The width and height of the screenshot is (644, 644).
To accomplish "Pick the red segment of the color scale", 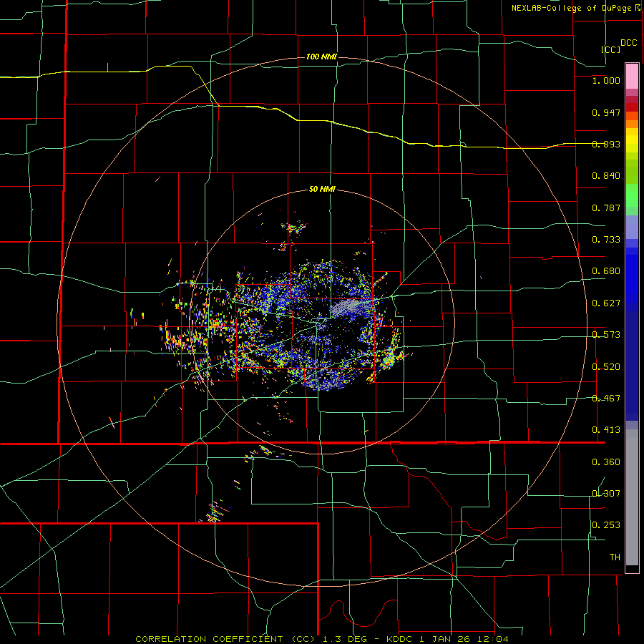I will pyautogui.click(x=632, y=107).
